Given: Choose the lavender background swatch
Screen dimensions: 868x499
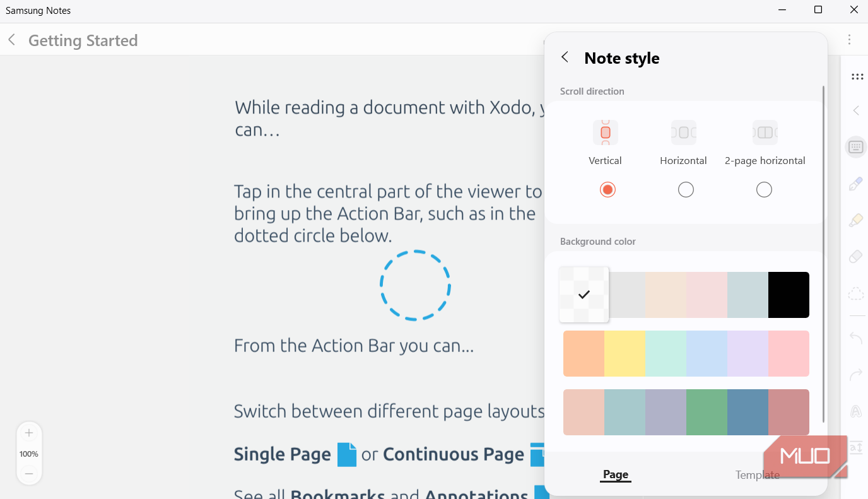Looking at the screenshot, I should click(748, 353).
